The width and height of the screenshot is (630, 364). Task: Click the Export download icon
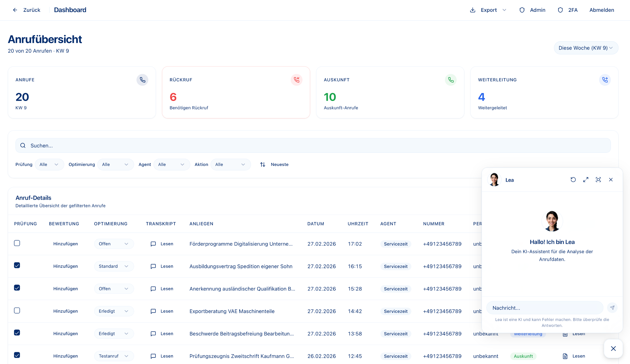coord(472,10)
